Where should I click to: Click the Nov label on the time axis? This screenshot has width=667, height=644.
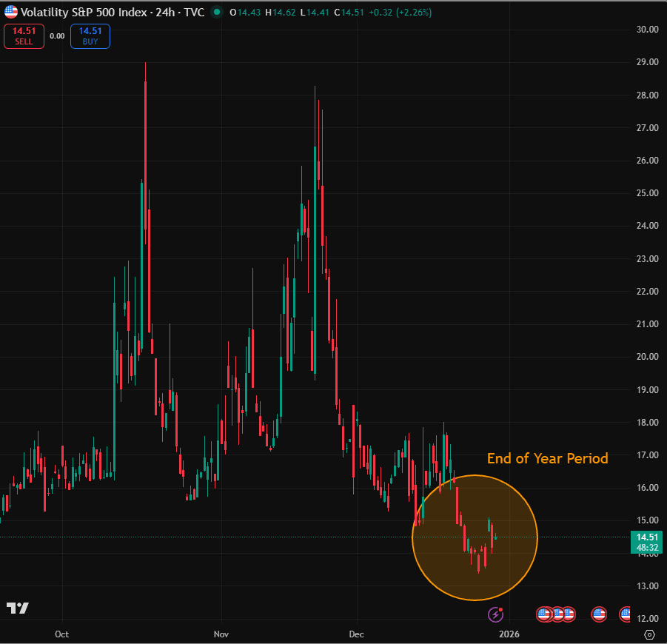(221, 634)
